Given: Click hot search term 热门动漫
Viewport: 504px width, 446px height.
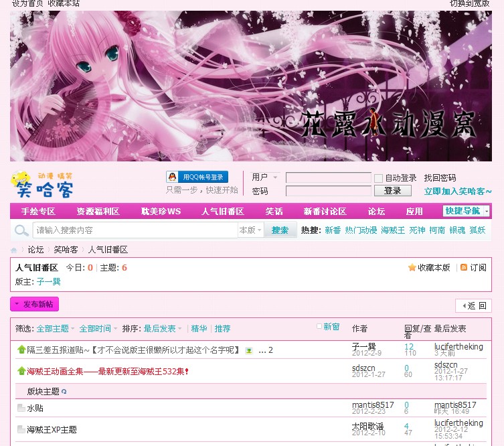Looking at the screenshot, I should pos(361,230).
